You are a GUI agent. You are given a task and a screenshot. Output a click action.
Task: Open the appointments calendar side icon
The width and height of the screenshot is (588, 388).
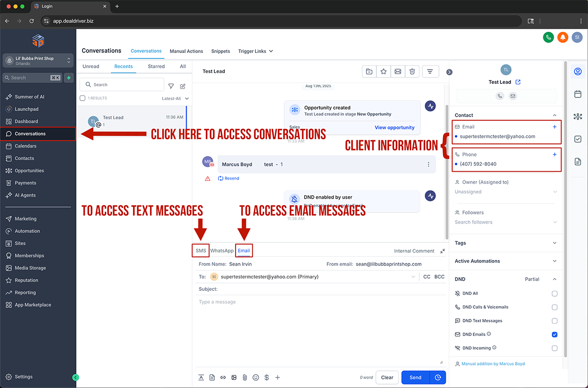point(578,94)
